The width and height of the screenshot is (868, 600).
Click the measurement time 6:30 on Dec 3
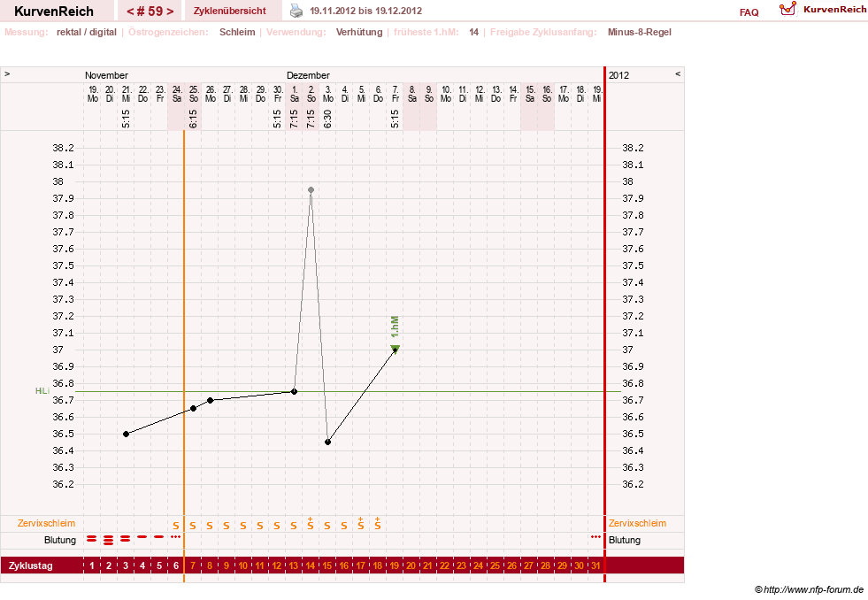point(327,119)
